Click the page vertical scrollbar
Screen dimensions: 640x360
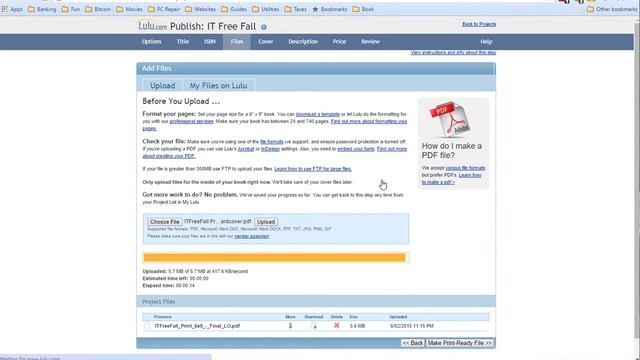tap(637, 180)
